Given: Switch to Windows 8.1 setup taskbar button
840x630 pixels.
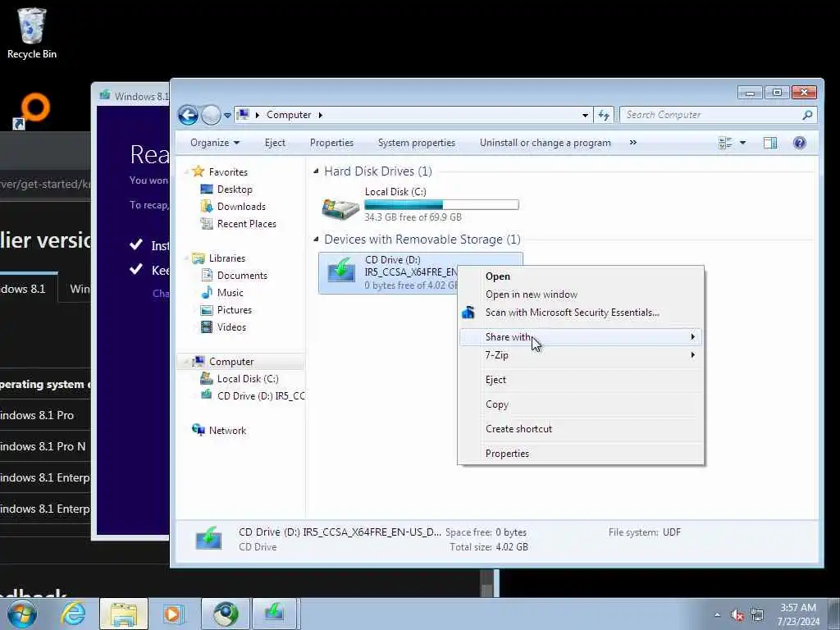Looking at the screenshot, I should (x=274, y=614).
